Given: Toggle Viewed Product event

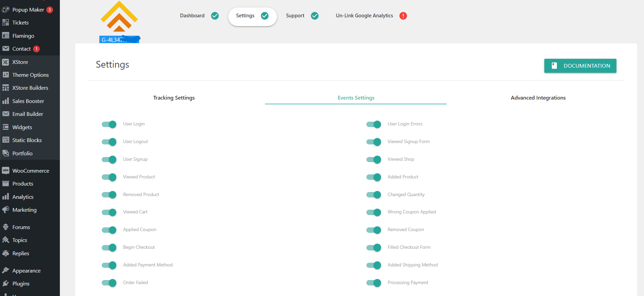Looking at the screenshot, I should pyautogui.click(x=109, y=177).
